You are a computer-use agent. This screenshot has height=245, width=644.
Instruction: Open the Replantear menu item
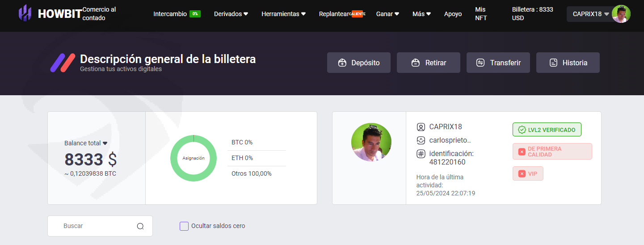click(x=333, y=14)
